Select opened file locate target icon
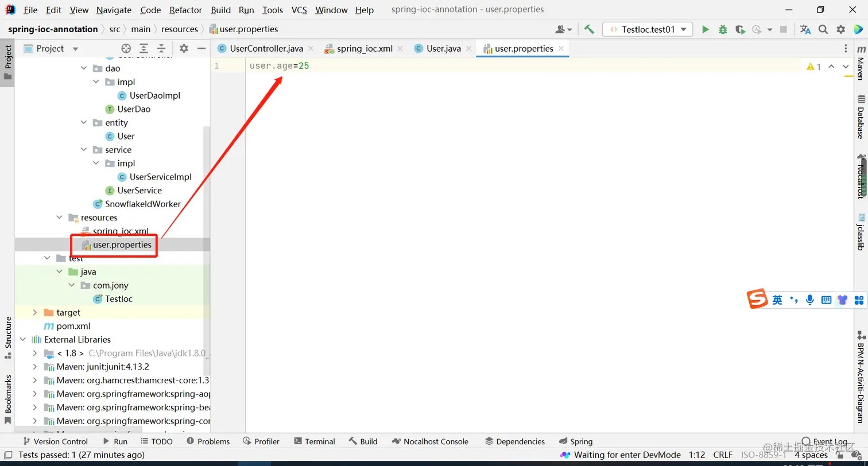Viewport: 868px width, 466px height. click(126, 49)
